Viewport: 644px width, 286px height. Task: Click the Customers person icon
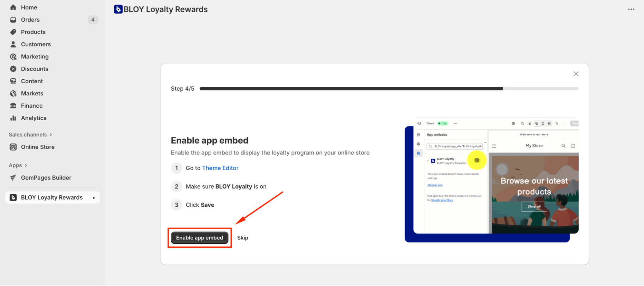click(x=13, y=44)
